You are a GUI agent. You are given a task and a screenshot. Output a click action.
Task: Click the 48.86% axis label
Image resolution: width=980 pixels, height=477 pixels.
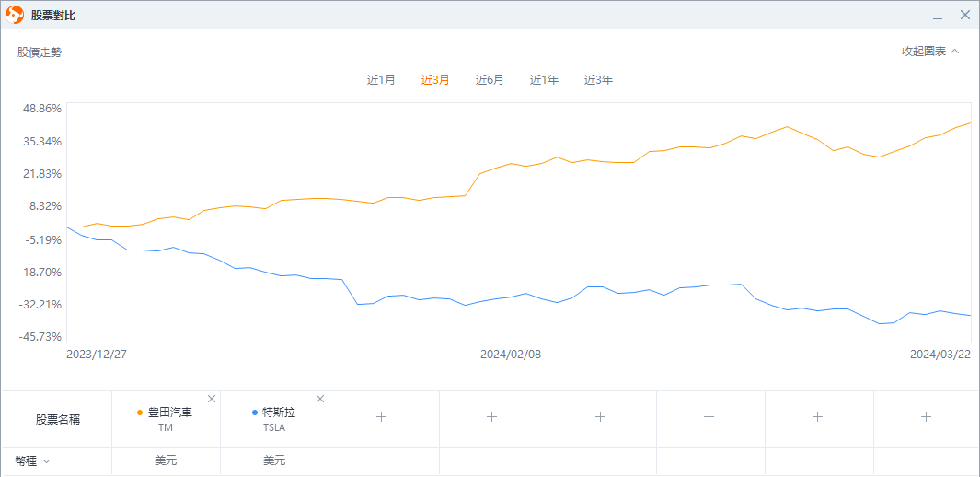point(40,108)
